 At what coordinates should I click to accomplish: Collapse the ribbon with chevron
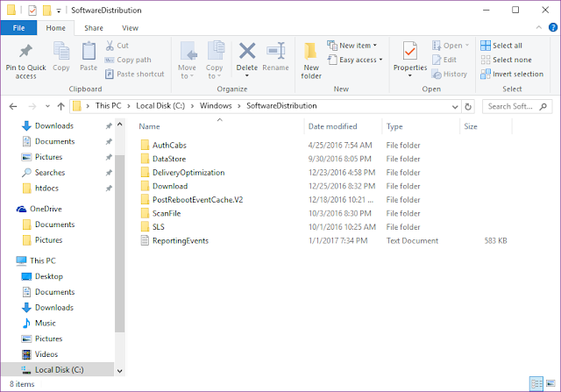click(539, 27)
